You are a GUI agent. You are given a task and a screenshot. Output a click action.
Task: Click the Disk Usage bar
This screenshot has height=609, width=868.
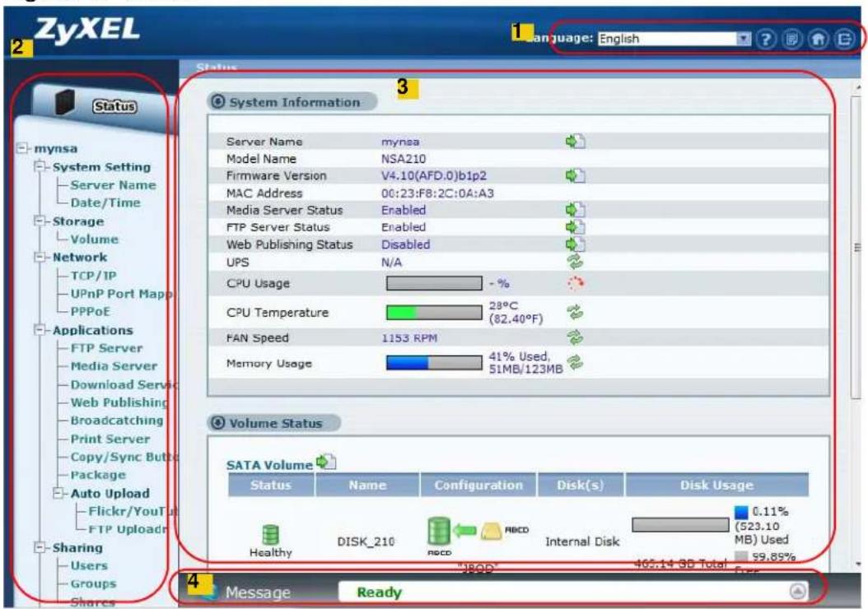tap(680, 524)
